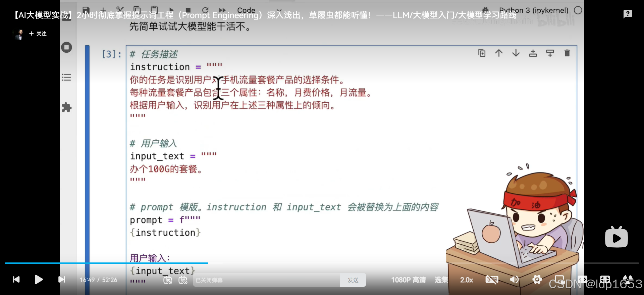Open danmaku settings icon
Image resolution: width=644 pixels, height=295 pixels.
coord(183,280)
